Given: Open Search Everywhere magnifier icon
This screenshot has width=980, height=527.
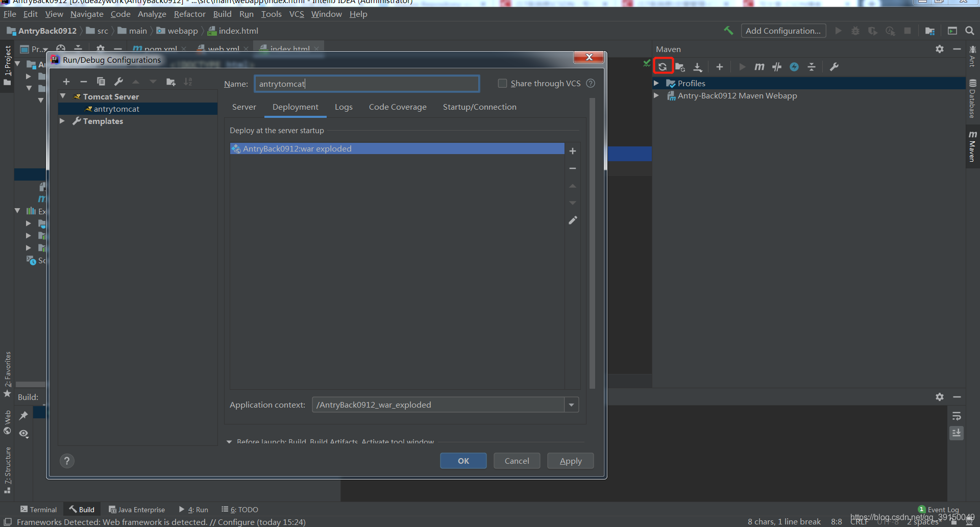Looking at the screenshot, I should tap(970, 31).
